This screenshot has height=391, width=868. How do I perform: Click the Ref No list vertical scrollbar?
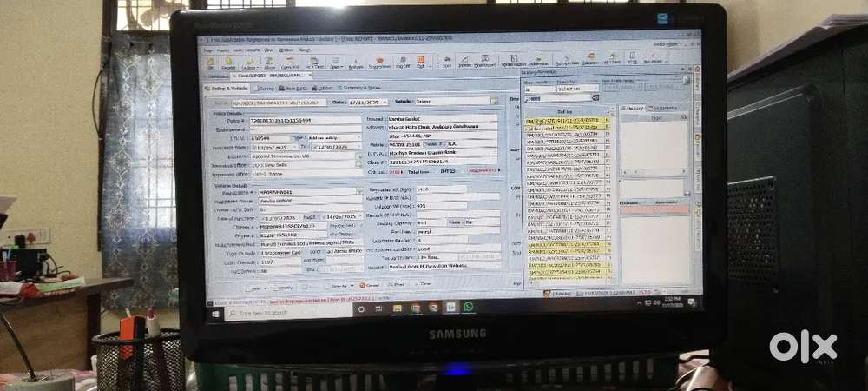point(614,194)
